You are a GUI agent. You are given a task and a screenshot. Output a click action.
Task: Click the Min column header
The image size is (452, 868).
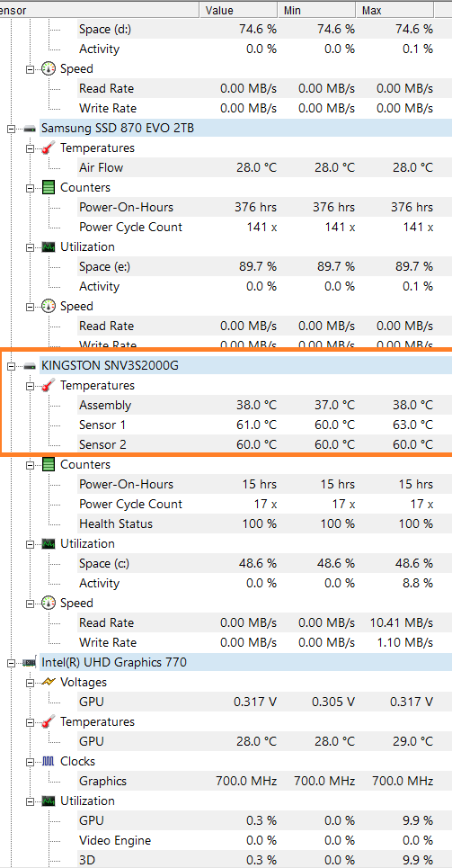316,10
